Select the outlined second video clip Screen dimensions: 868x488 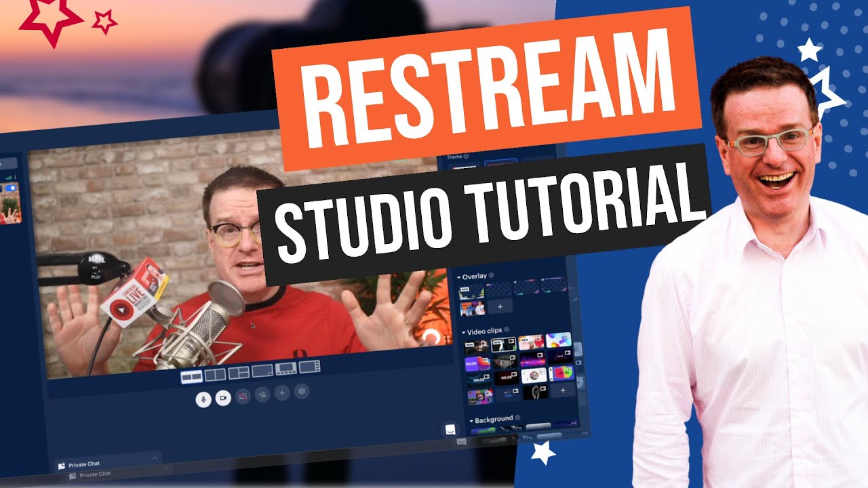[503, 344]
